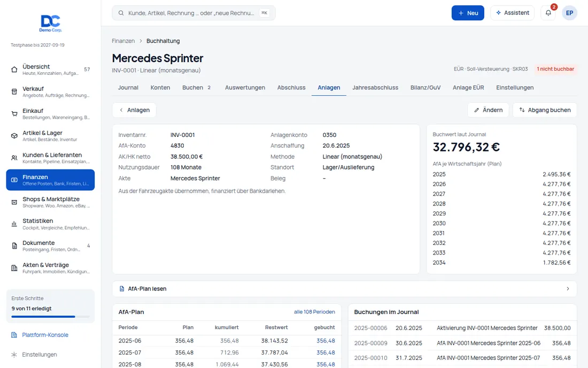Open the Plattform-Konsole link
The image size is (588, 368).
pyautogui.click(x=45, y=335)
